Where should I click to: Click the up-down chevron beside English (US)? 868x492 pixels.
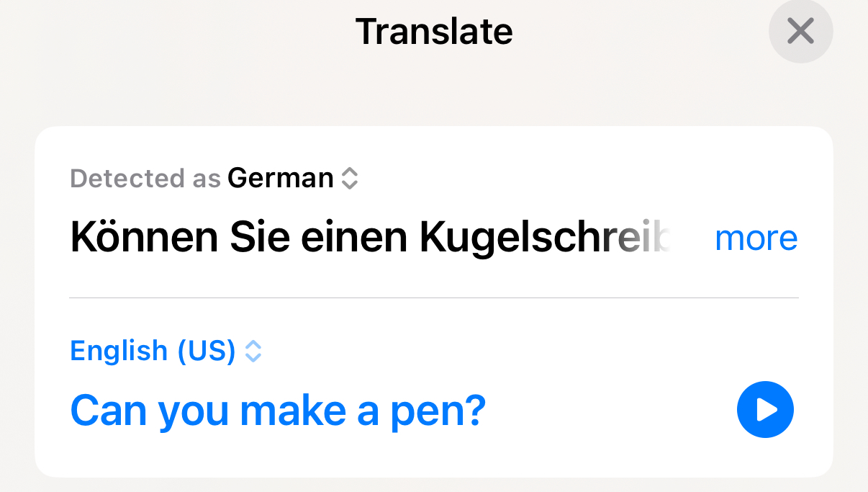tap(253, 351)
